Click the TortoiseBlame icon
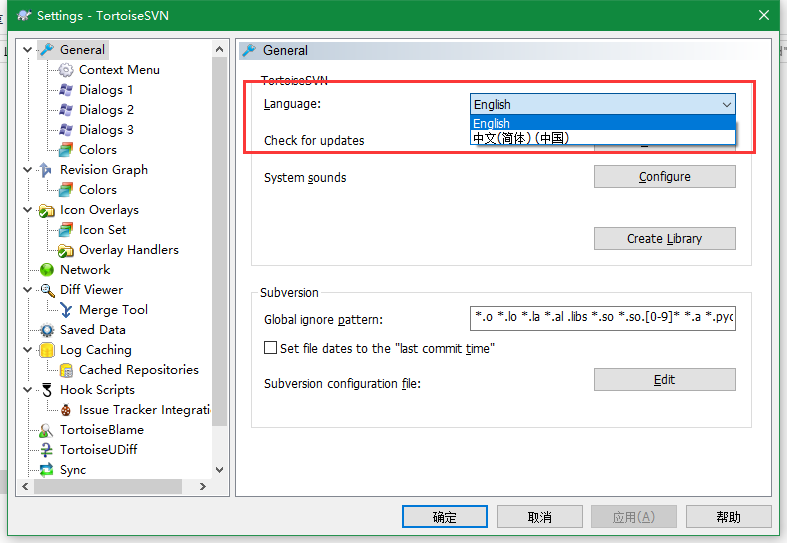787x543 pixels. pos(47,430)
